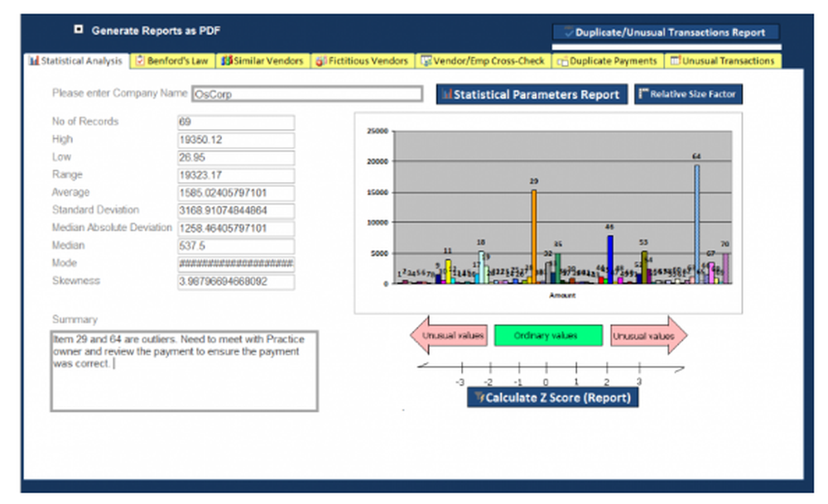
Task: Click the chart icon on Statistical Parameters Report
Action: 447,94
